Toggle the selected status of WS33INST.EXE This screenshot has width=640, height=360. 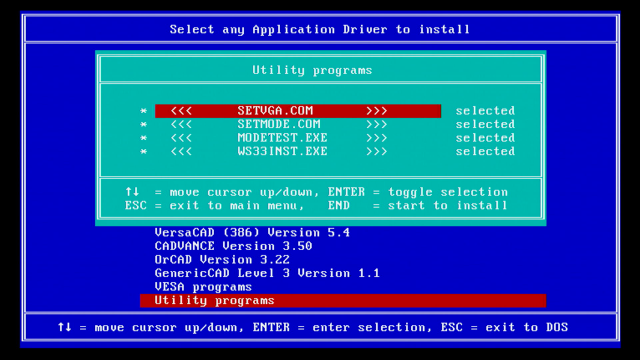pos(485,151)
